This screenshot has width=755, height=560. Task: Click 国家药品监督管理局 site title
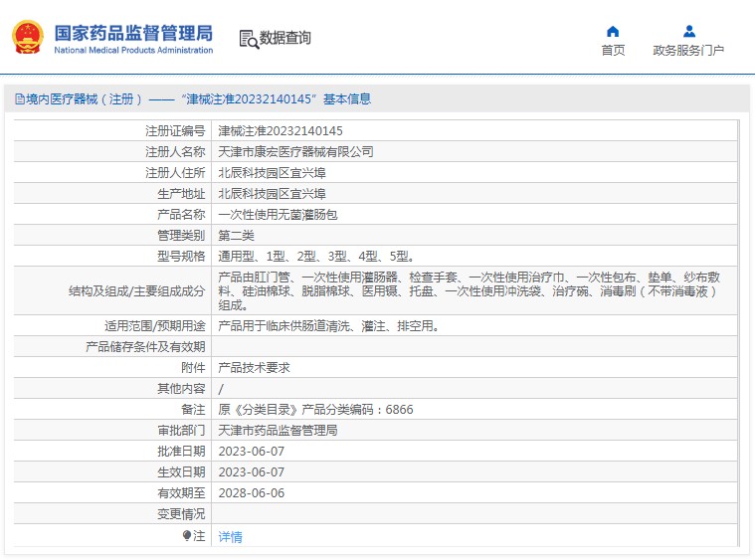(x=133, y=33)
